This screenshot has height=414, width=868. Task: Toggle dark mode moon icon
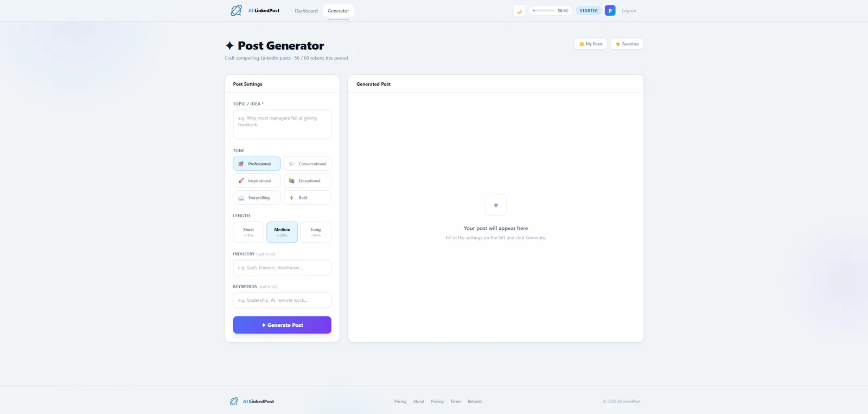[x=519, y=11]
